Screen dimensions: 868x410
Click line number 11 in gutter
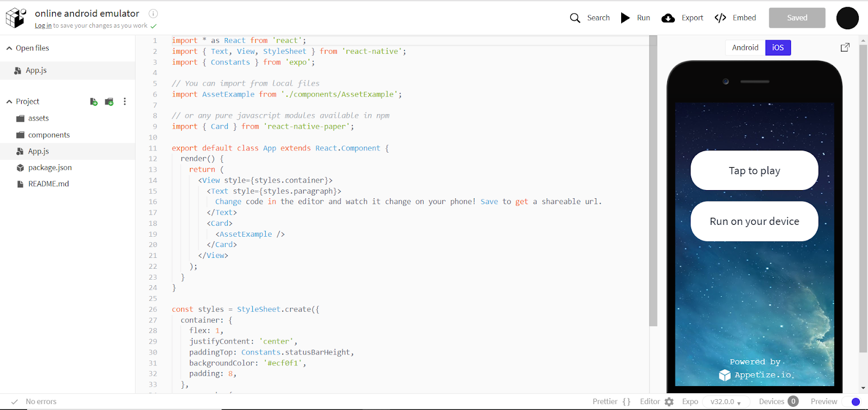pyautogui.click(x=153, y=148)
